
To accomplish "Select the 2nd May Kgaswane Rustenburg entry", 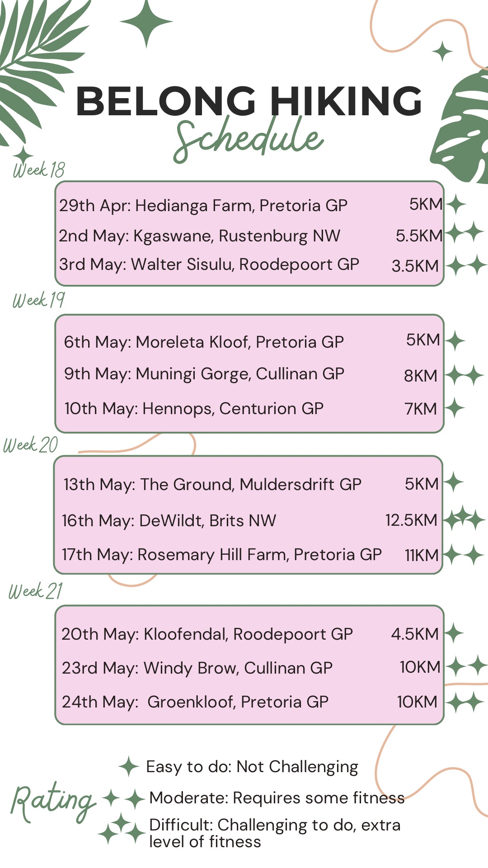I will click(x=200, y=236).
